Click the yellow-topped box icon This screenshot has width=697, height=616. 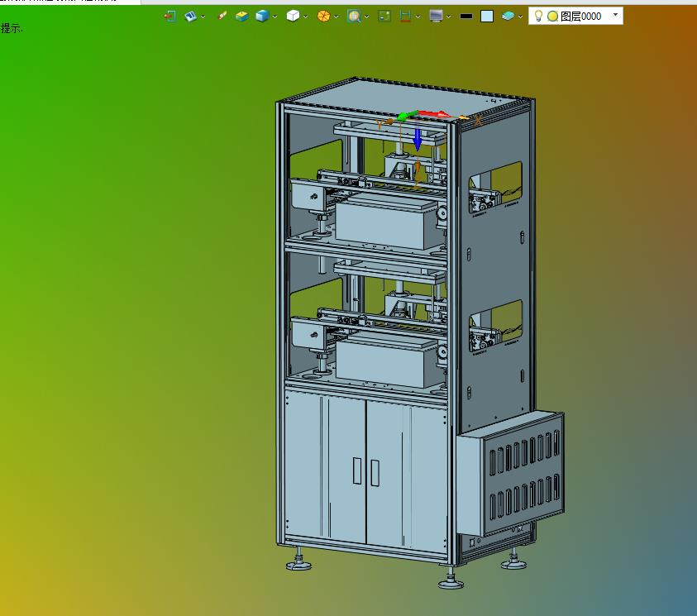click(x=241, y=17)
